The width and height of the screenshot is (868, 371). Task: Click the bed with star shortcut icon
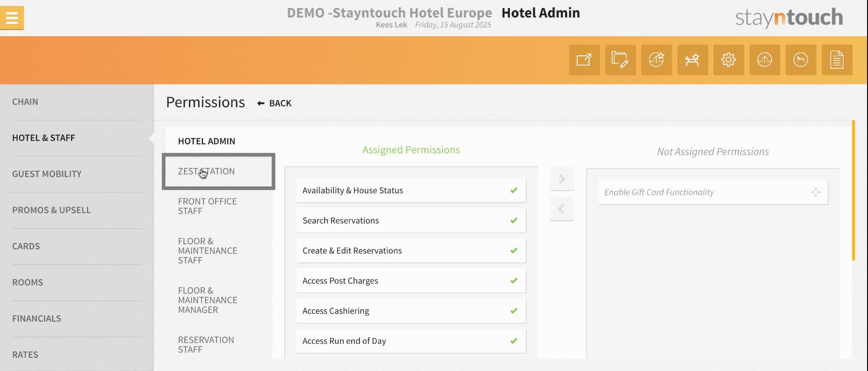693,60
